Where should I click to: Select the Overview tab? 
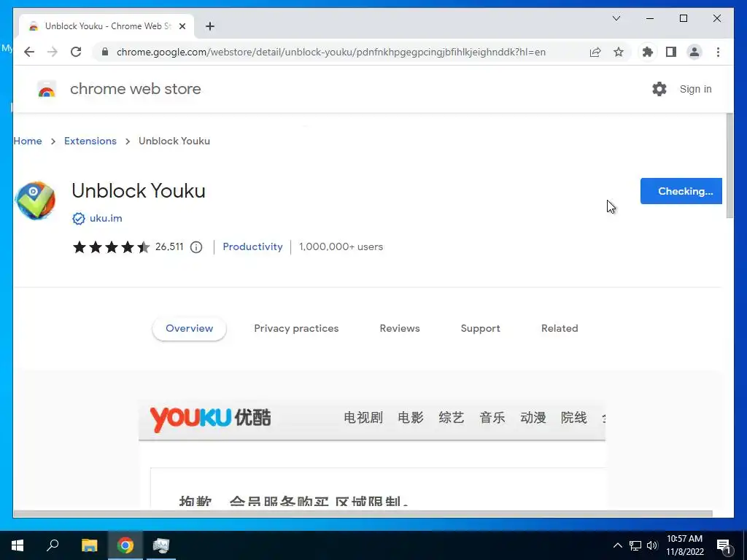pyautogui.click(x=189, y=329)
